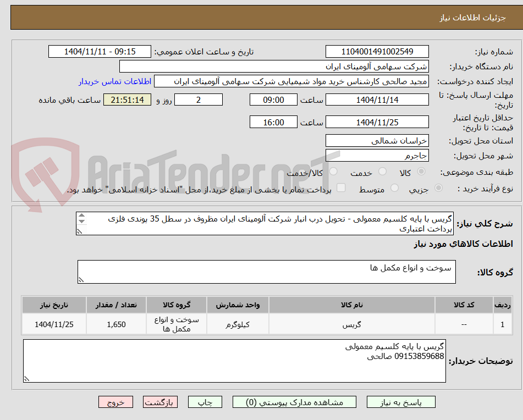
Task: Click the table date cell 1404/11/25
Action: 54,324
